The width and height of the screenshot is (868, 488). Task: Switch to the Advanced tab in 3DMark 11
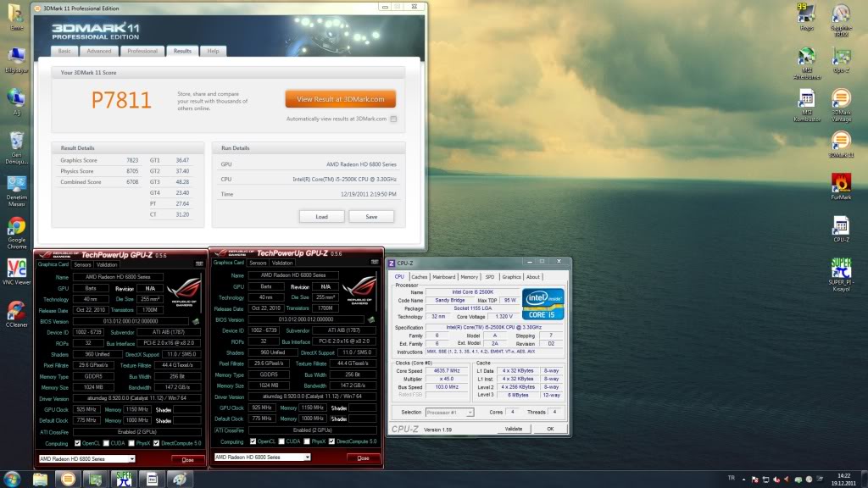click(98, 51)
